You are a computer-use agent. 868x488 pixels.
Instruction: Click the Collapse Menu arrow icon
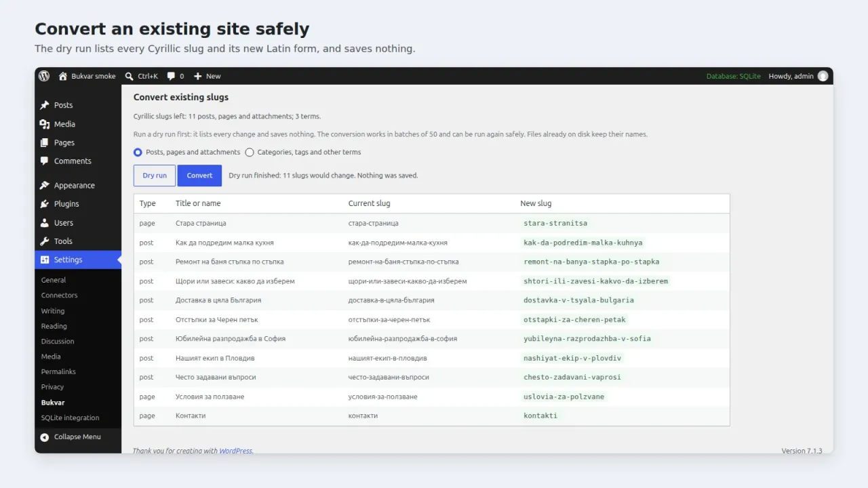pyautogui.click(x=45, y=437)
